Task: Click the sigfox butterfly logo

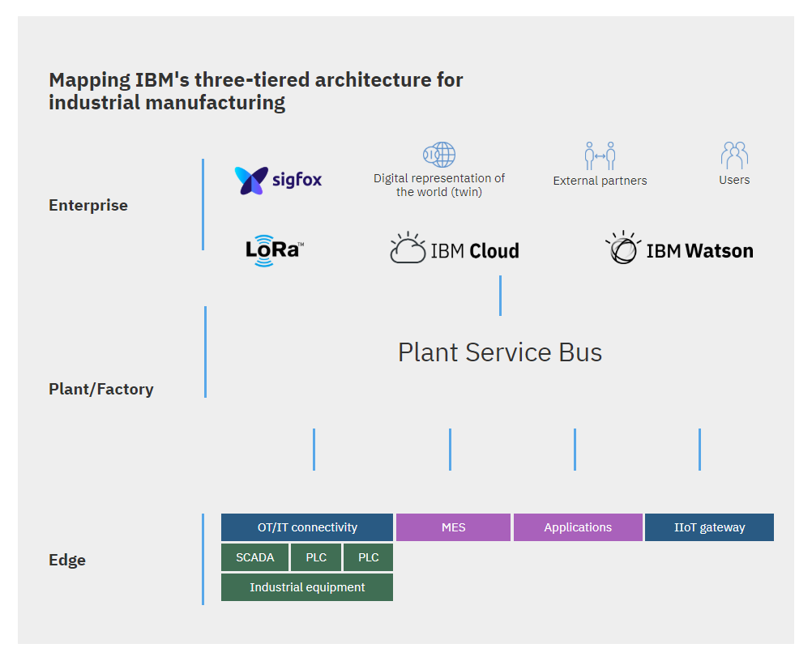Action: tap(251, 181)
